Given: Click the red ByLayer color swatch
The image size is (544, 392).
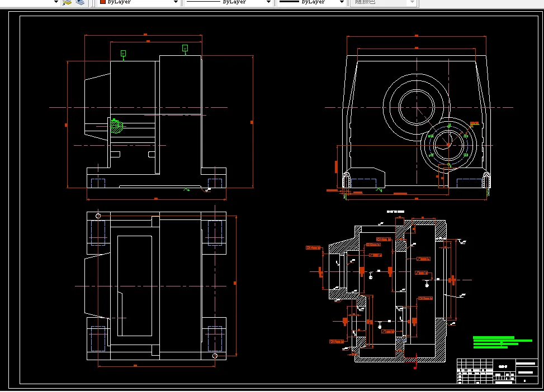Looking at the screenshot, I should point(103,2).
